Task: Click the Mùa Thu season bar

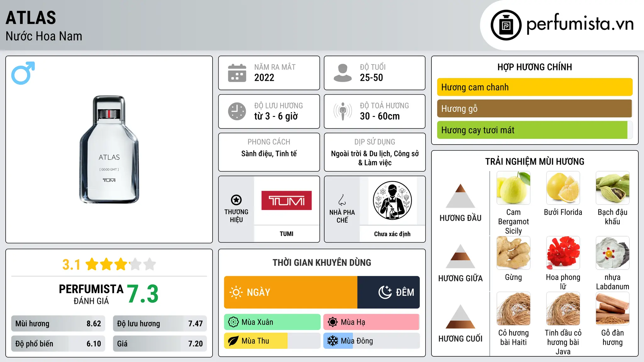Action: [272, 341]
